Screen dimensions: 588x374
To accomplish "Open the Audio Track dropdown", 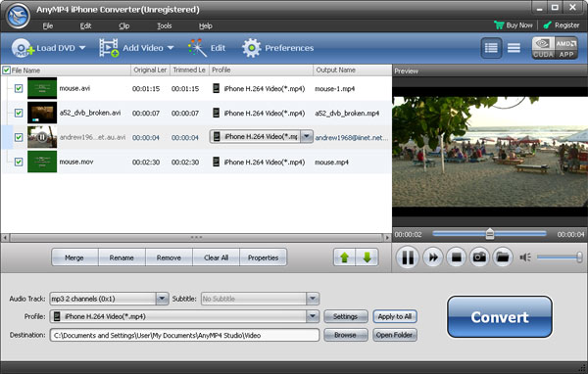I will (x=162, y=299).
